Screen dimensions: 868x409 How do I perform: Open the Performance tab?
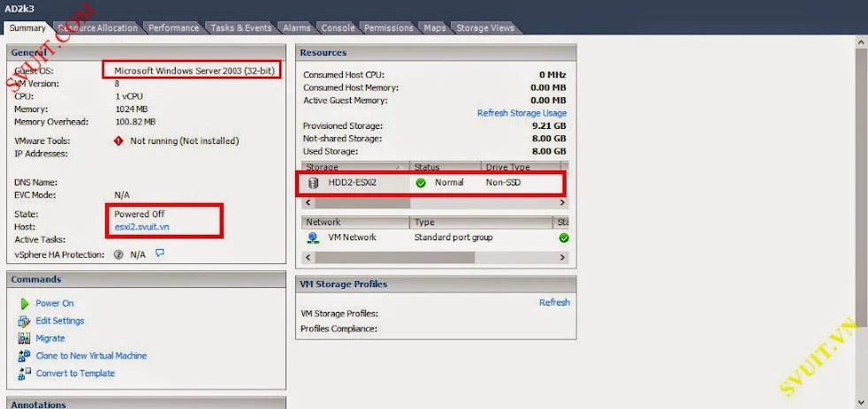click(173, 27)
